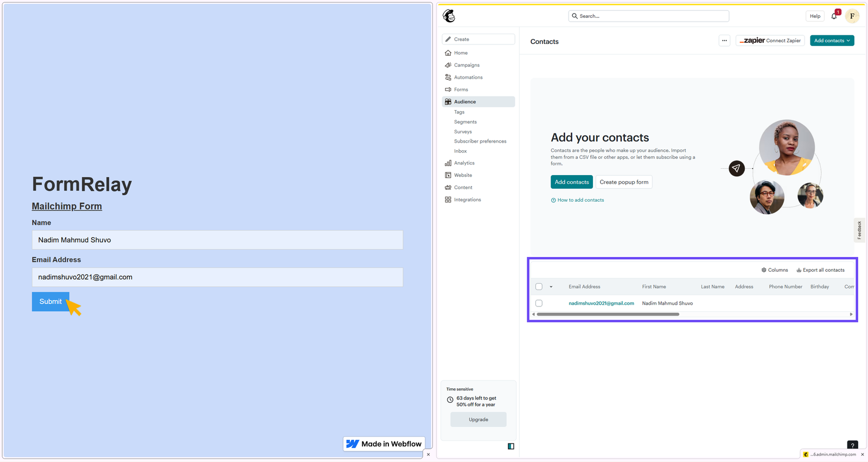This screenshot has width=868, height=462.
Task: Collapse sidebar with the panel toggle icon
Action: (511, 446)
